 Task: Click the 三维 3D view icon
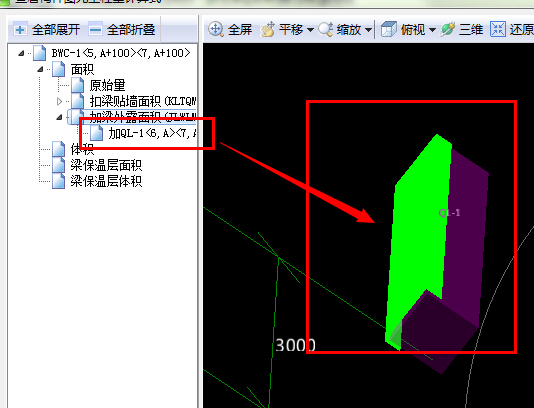[447, 29]
